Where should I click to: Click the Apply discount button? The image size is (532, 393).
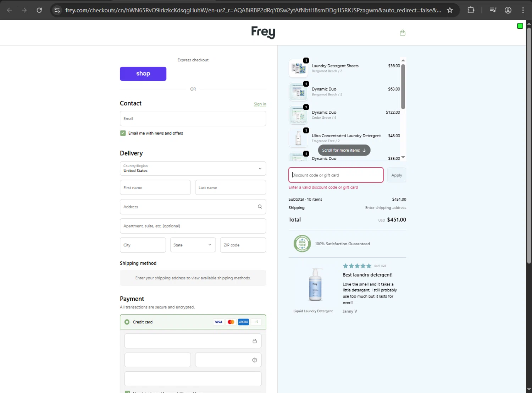tap(397, 175)
